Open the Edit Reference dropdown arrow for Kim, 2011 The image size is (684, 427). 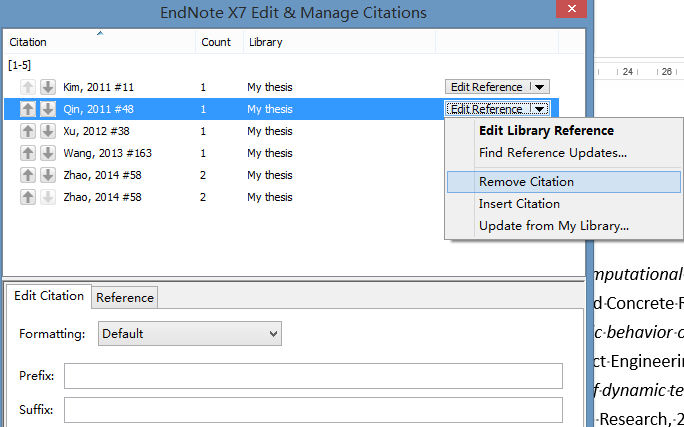[x=540, y=87]
